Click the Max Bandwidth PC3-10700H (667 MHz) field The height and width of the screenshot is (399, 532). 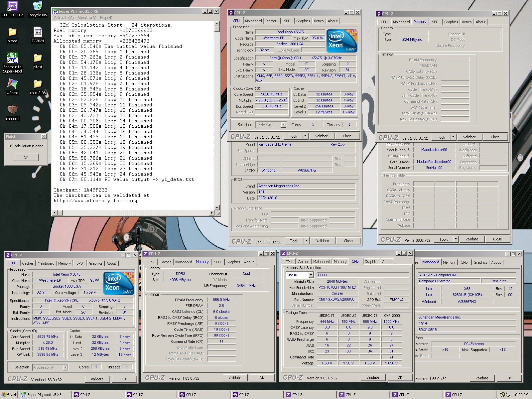[337, 287]
